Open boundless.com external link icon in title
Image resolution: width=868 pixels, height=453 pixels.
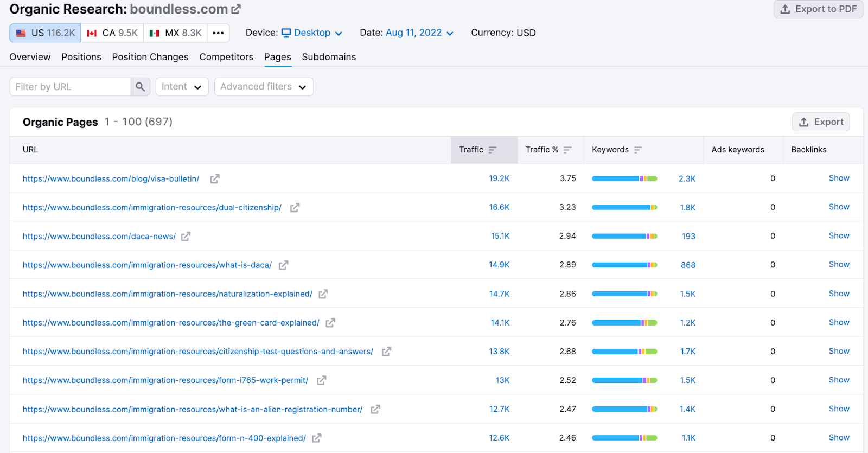coord(236,9)
